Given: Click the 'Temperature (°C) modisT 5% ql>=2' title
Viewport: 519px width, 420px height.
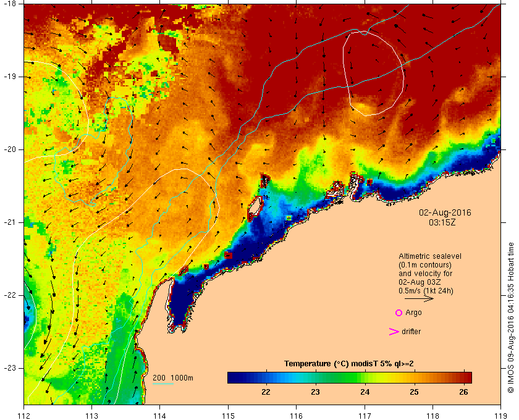Looking at the screenshot, I should (x=349, y=364).
